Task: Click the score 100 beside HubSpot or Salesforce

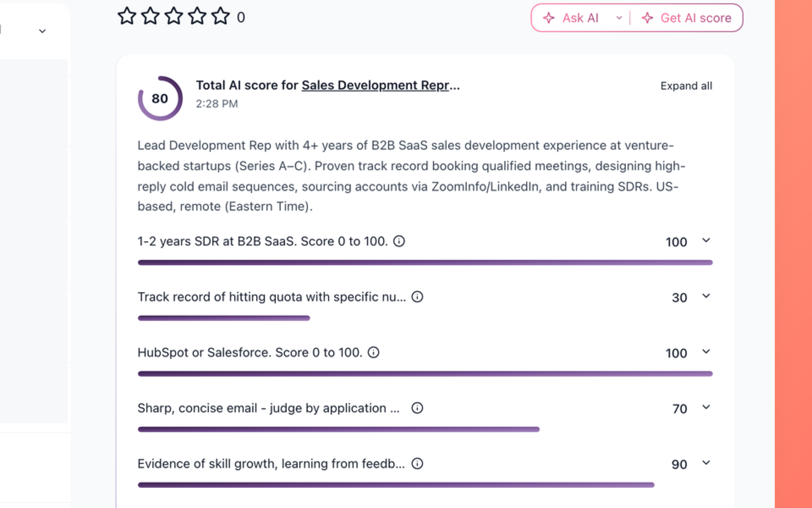Action: pyautogui.click(x=676, y=353)
